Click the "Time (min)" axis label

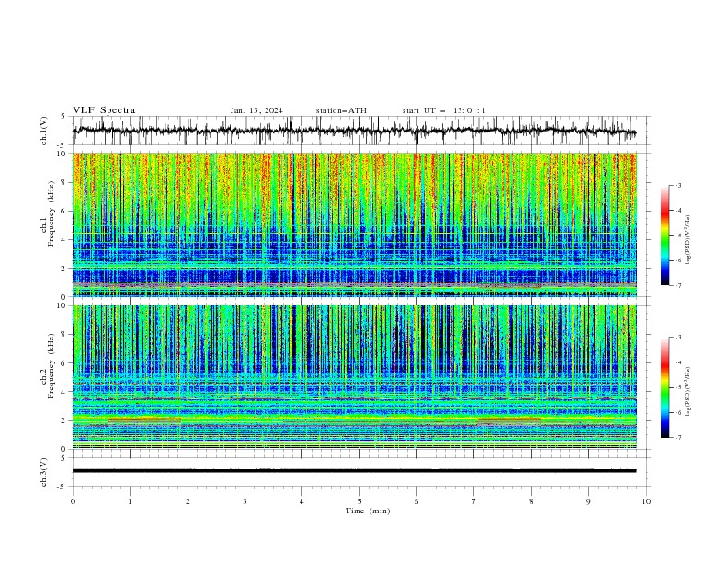(368, 511)
